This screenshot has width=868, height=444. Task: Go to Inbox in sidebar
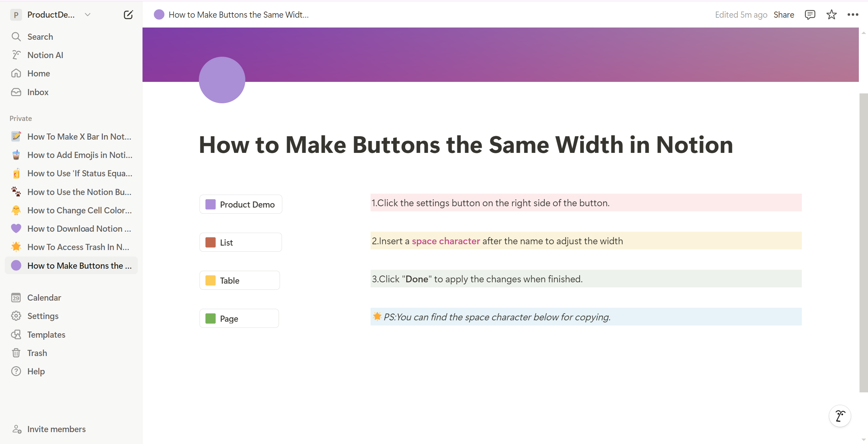click(x=38, y=92)
